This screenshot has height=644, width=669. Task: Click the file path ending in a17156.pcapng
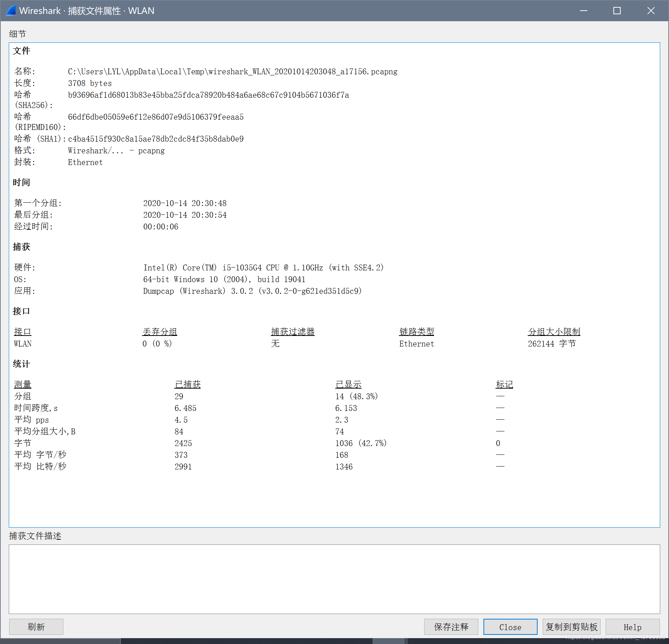tap(232, 71)
